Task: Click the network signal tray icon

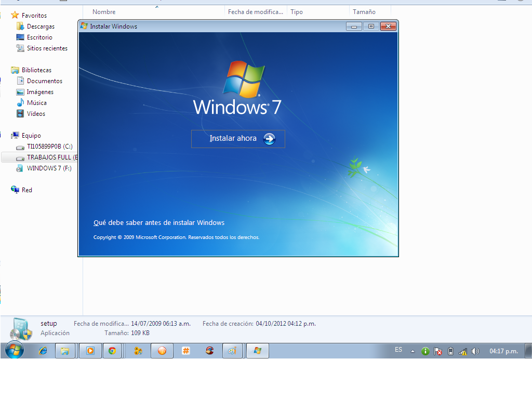Action: [x=463, y=352]
